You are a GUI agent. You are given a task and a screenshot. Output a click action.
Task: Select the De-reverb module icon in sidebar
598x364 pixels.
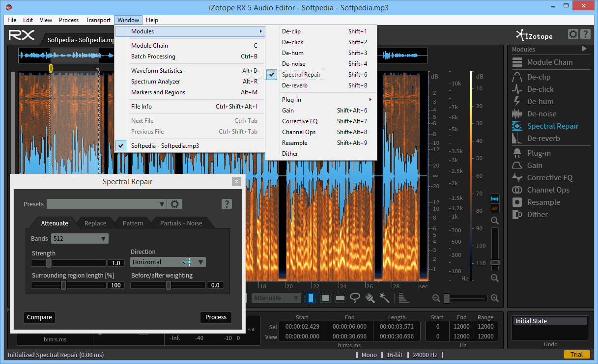[517, 139]
